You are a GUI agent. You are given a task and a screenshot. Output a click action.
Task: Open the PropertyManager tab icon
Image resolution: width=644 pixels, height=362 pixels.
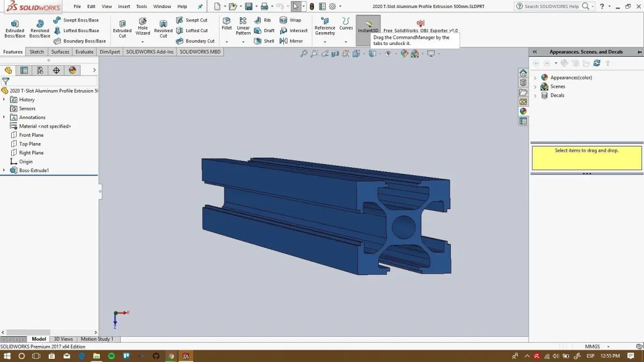24,70
